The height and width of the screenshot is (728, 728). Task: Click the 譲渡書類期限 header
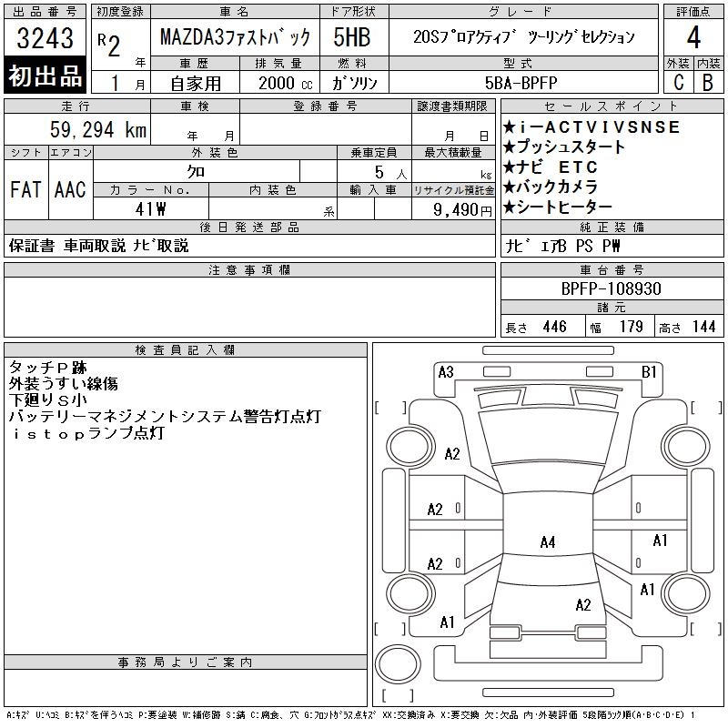pos(452,106)
